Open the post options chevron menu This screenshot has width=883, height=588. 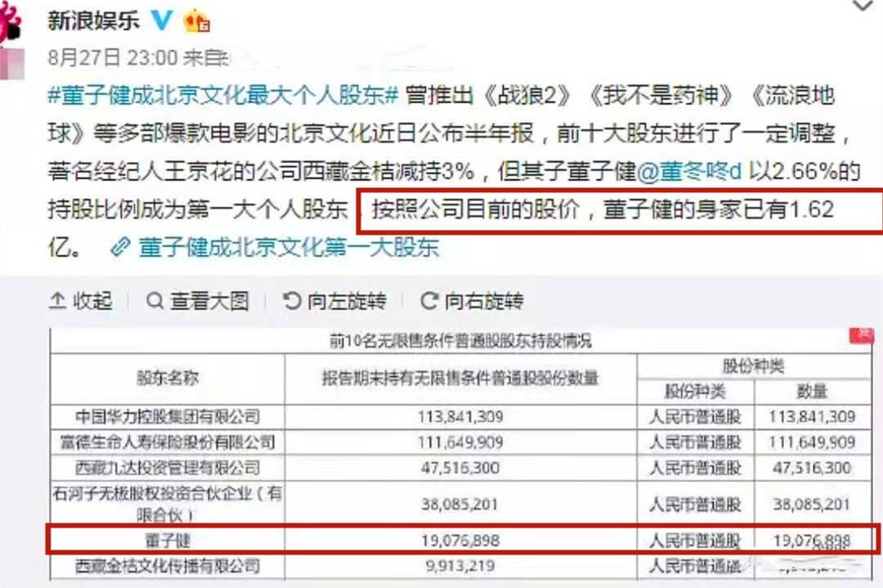pyautogui.click(x=863, y=7)
